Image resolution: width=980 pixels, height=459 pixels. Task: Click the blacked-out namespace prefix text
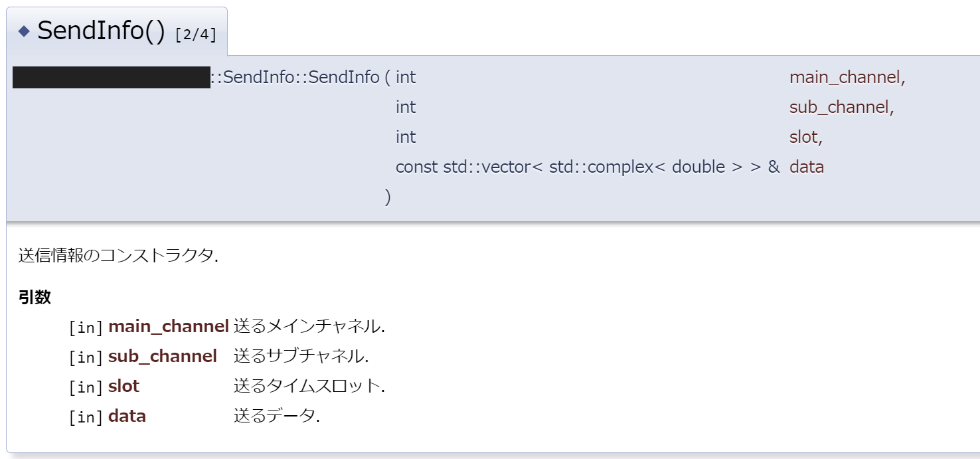click(112, 77)
